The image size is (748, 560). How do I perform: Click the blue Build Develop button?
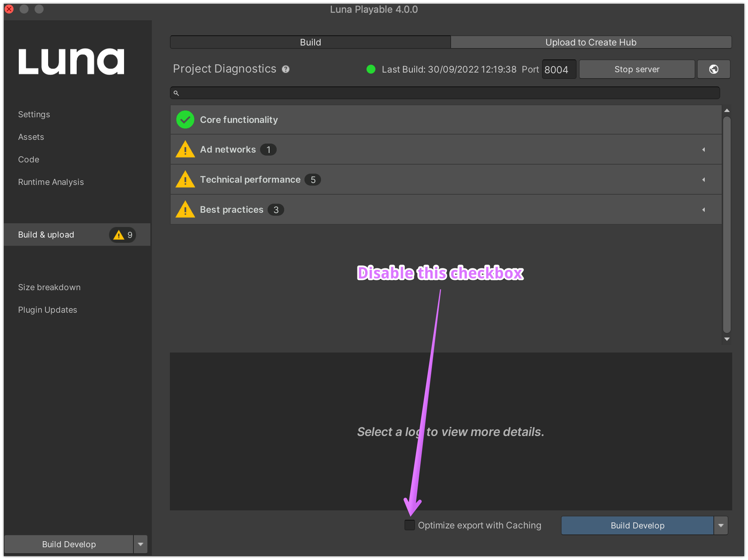[637, 525]
